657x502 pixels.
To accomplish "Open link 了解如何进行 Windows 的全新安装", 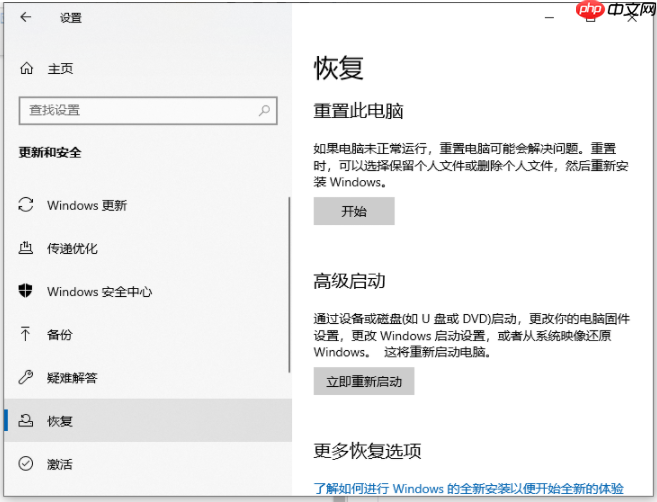I will pos(468,489).
